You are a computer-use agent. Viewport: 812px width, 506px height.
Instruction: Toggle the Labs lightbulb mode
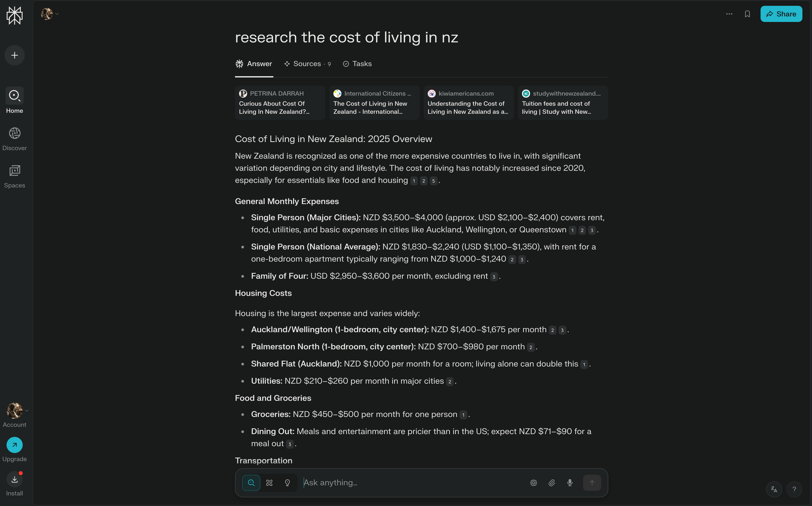(287, 482)
